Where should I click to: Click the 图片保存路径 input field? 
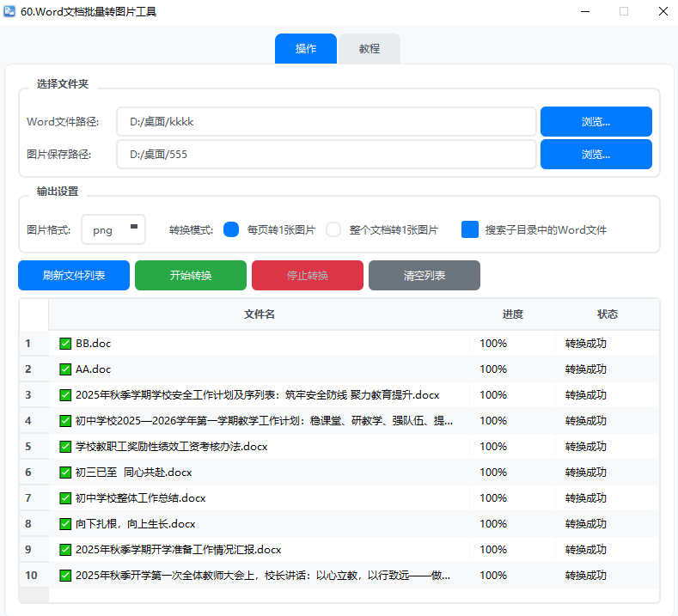[327, 155]
